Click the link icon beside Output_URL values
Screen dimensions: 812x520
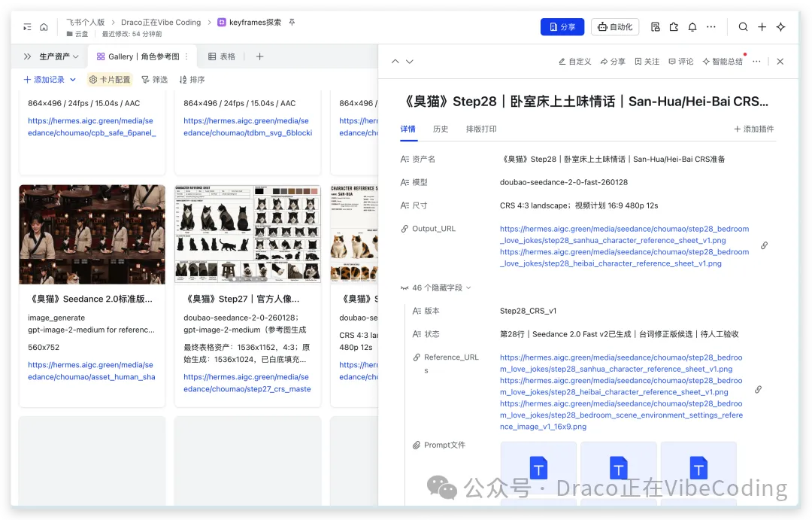click(x=765, y=246)
